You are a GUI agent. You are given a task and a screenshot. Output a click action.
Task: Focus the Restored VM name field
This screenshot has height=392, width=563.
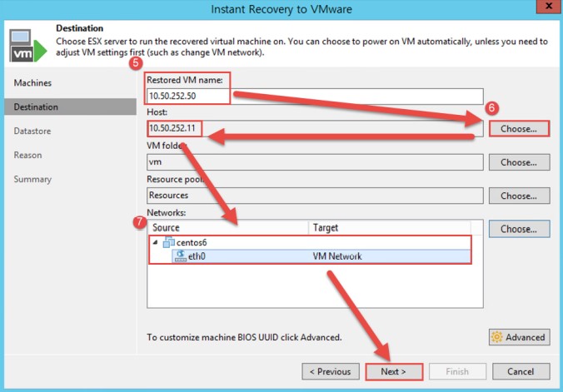tap(315, 97)
